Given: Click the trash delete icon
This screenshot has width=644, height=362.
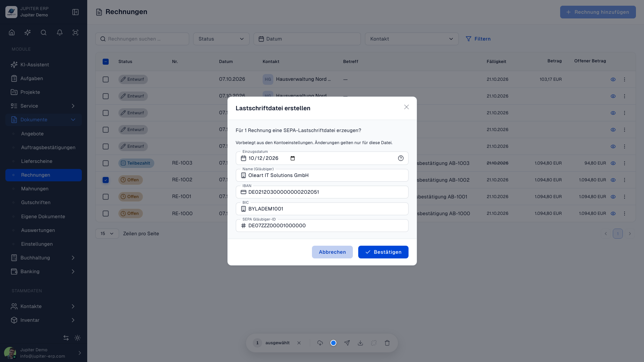Looking at the screenshot, I should pyautogui.click(x=387, y=343).
